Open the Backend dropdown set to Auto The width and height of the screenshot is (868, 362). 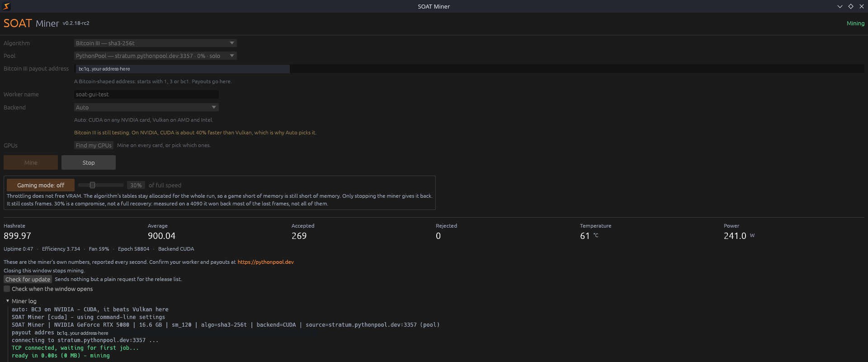(146, 107)
